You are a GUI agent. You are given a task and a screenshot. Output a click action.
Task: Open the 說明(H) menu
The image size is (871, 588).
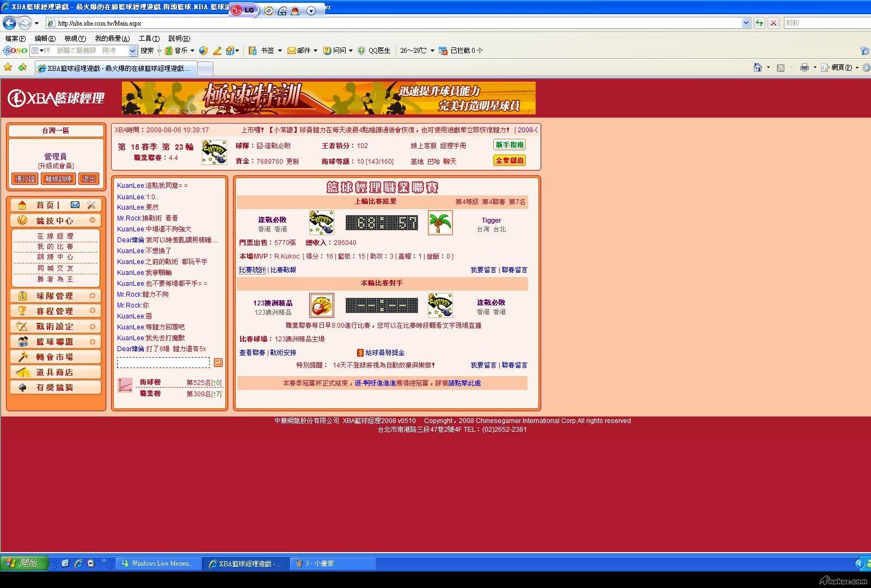[x=179, y=39]
